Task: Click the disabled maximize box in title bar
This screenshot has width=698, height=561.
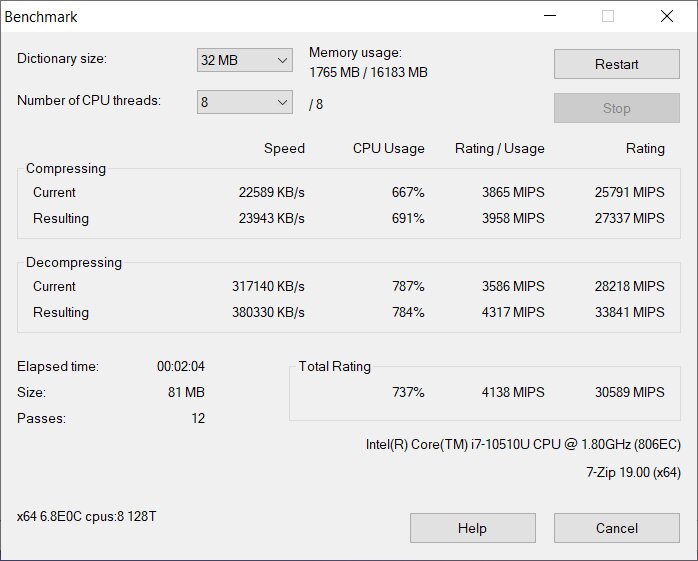Action: [608, 16]
